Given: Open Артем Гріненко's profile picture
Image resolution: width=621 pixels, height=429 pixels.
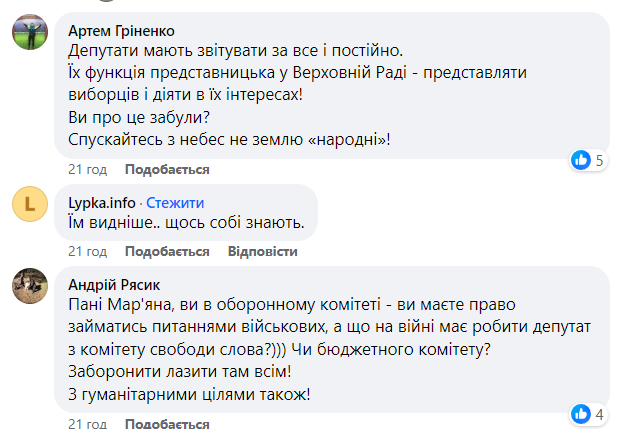Looking at the screenshot, I should click(30, 32).
